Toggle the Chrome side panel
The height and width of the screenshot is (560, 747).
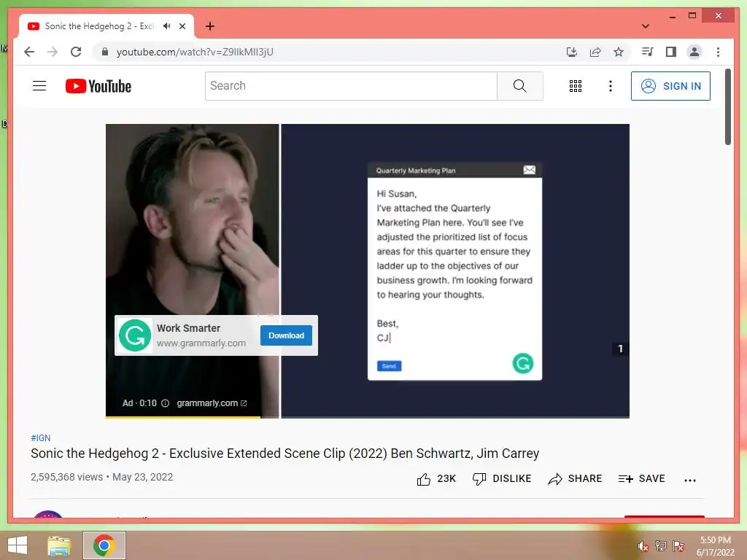671,52
